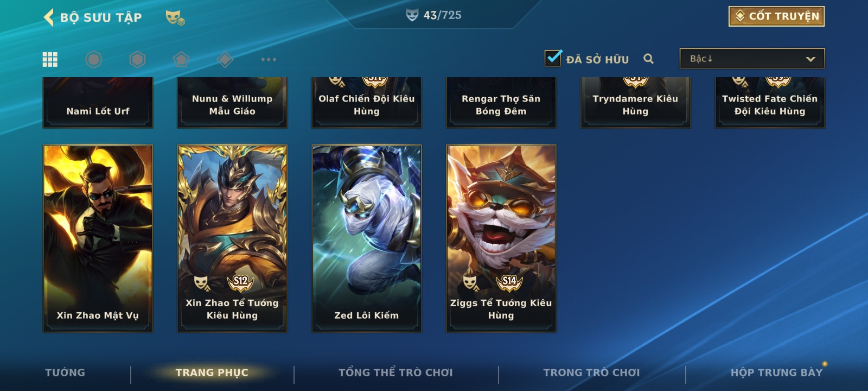Open Ziggs Tể Tướng Kiêu Hùng skin

(x=501, y=238)
